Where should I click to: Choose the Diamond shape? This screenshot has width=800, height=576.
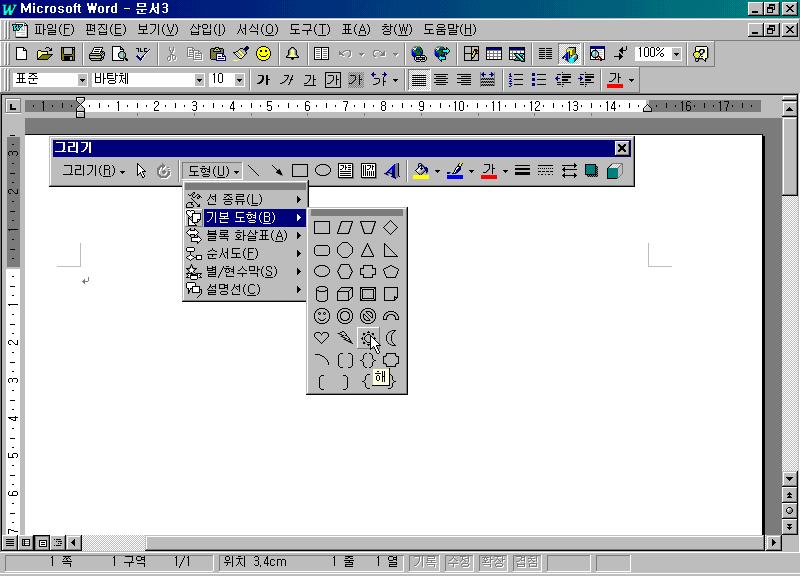pyautogui.click(x=391, y=228)
